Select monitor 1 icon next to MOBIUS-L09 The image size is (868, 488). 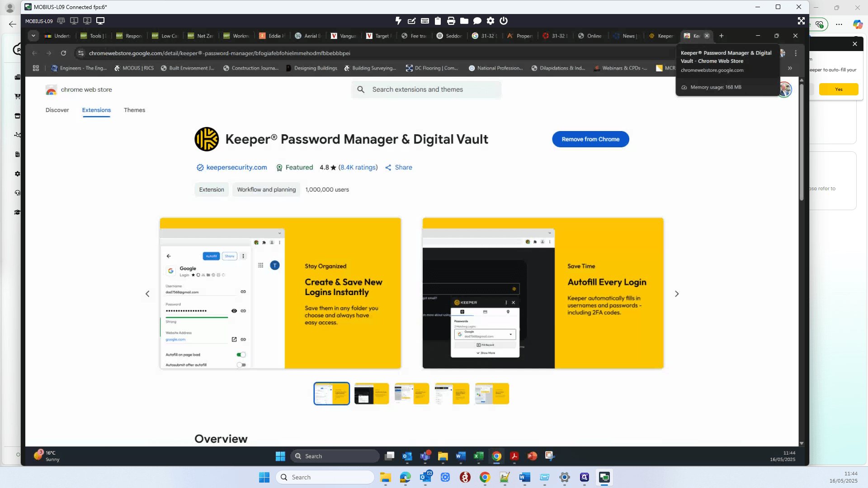pyautogui.click(x=74, y=21)
